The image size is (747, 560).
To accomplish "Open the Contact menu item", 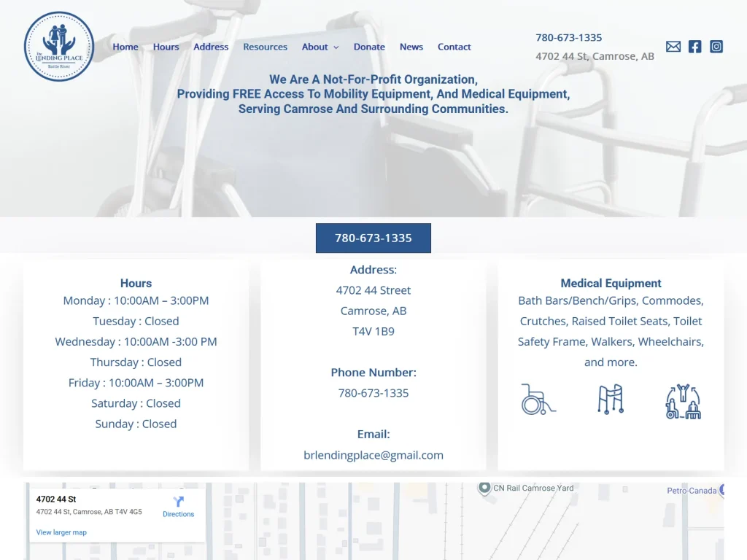I will [x=454, y=47].
